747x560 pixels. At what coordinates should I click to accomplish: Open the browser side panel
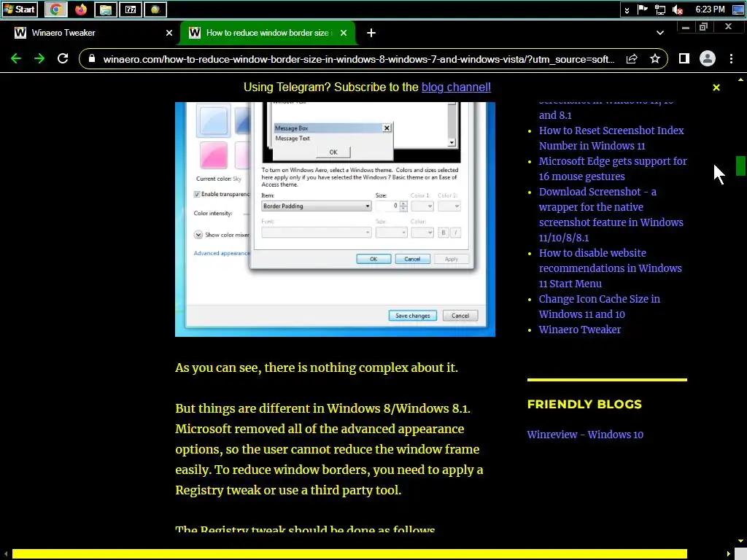click(684, 58)
